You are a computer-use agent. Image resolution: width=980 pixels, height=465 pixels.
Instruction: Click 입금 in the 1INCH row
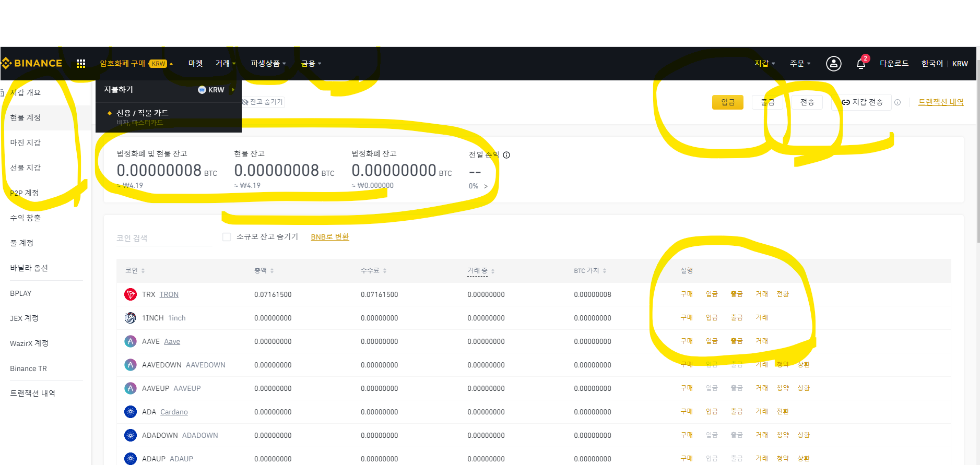tap(712, 318)
